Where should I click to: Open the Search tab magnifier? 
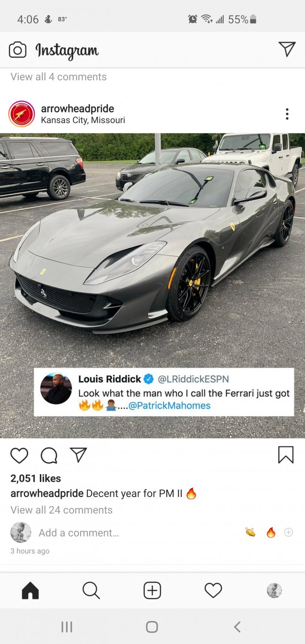pyautogui.click(x=91, y=590)
